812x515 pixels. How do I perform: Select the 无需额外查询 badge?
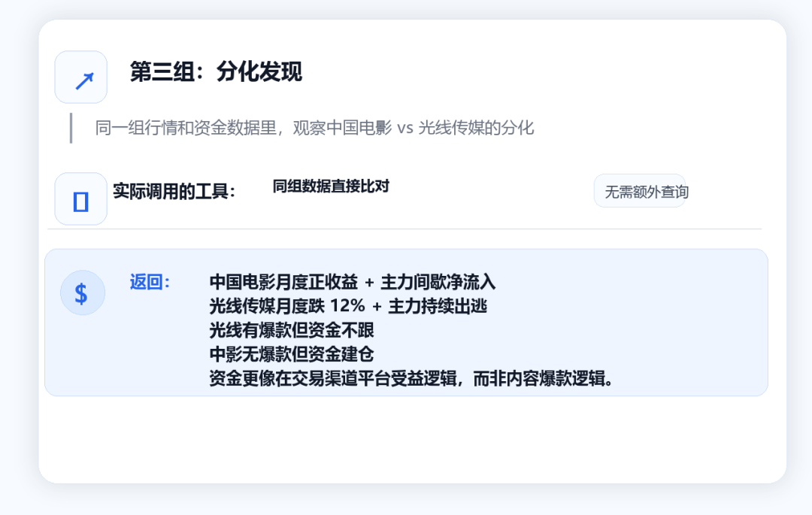pyautogui.click(x=640, y=191)
